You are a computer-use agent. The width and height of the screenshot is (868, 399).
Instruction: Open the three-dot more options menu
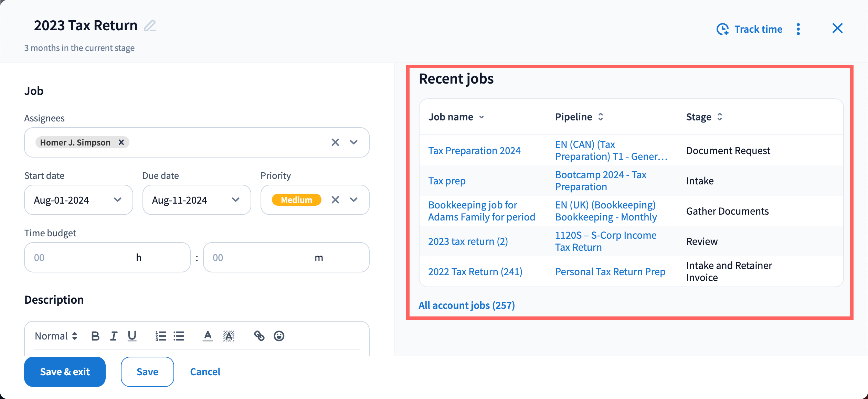click(x=798, y=29)
